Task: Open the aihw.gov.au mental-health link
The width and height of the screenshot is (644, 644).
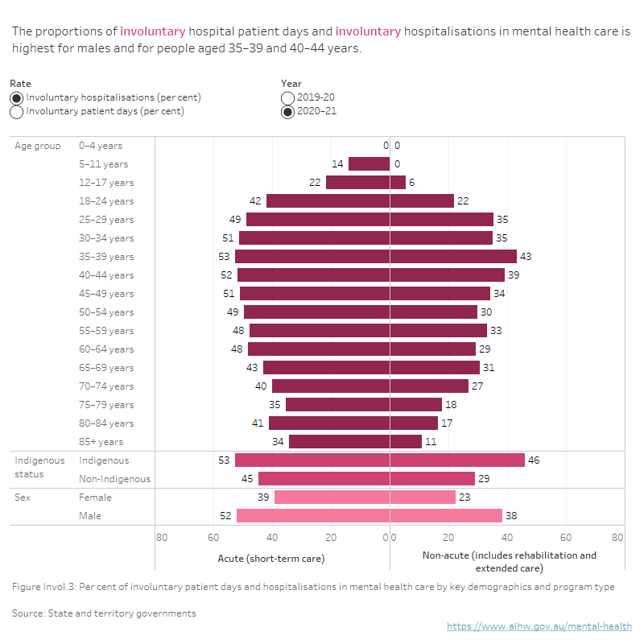Action: tap(539, 625)
